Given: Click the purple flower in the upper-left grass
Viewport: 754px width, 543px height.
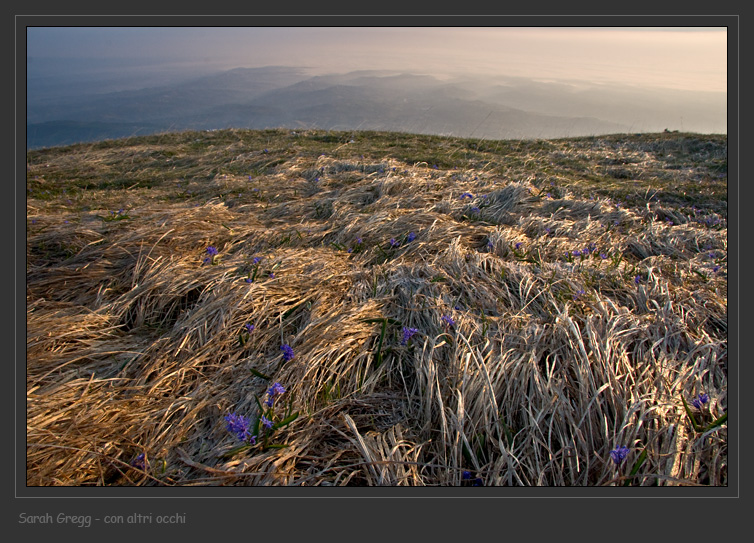Looking at the screenshot, I should (210, 253).
